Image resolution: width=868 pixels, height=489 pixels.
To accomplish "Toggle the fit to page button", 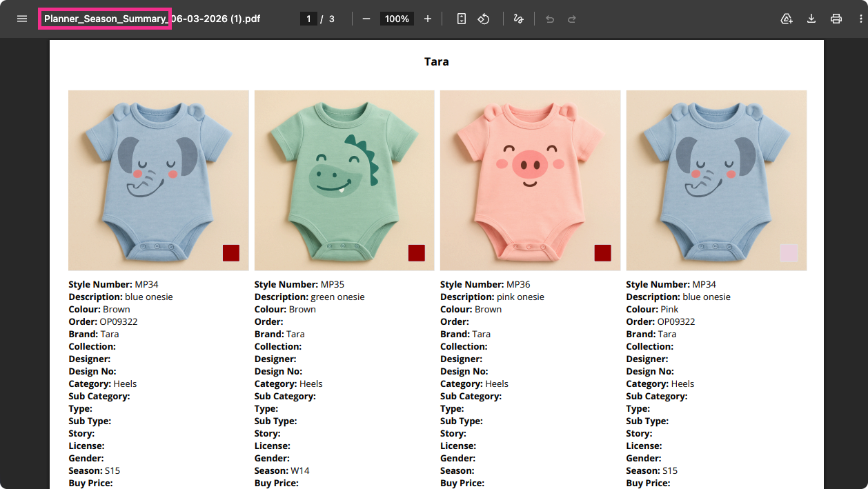I will click(462, 19).
